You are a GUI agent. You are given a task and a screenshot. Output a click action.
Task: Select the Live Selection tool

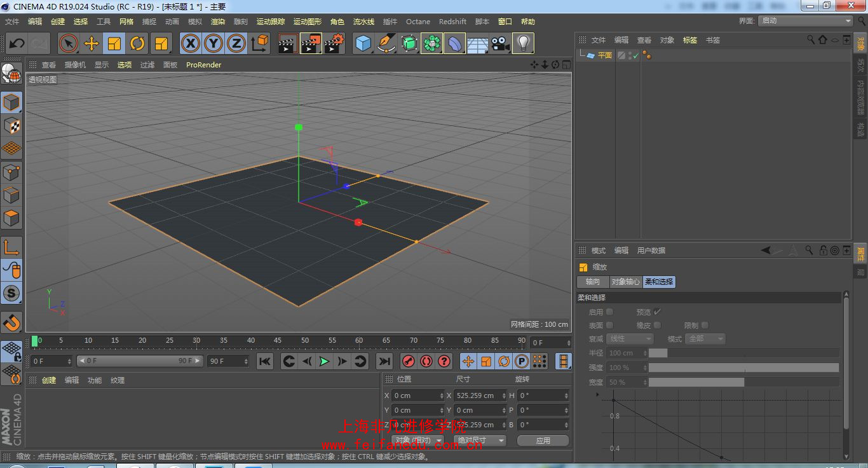point(69,43)
